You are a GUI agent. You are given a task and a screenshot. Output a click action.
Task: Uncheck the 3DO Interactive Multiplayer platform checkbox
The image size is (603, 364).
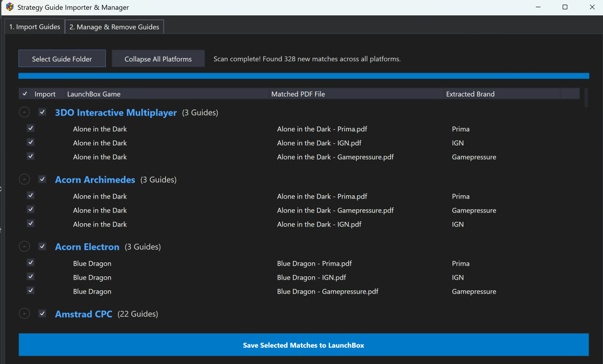(x=42, y=112)
